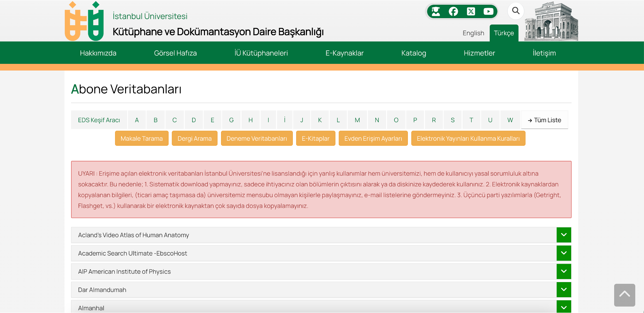The width and height of the screenshot is (644, 313).
Task: Open the Deneme Veritabanları button
Action: pyautogui.click(x=257, y=138)
